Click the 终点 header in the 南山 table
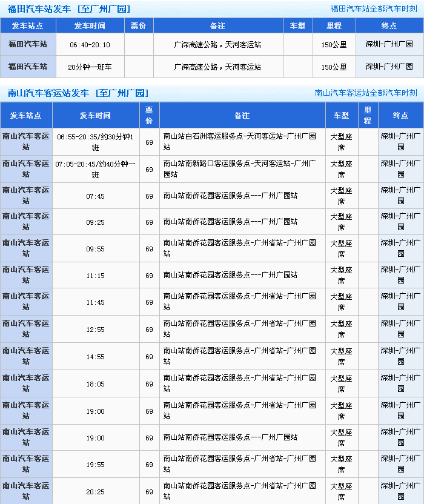Viewport: 424px width, 504px height. [400, 115]
